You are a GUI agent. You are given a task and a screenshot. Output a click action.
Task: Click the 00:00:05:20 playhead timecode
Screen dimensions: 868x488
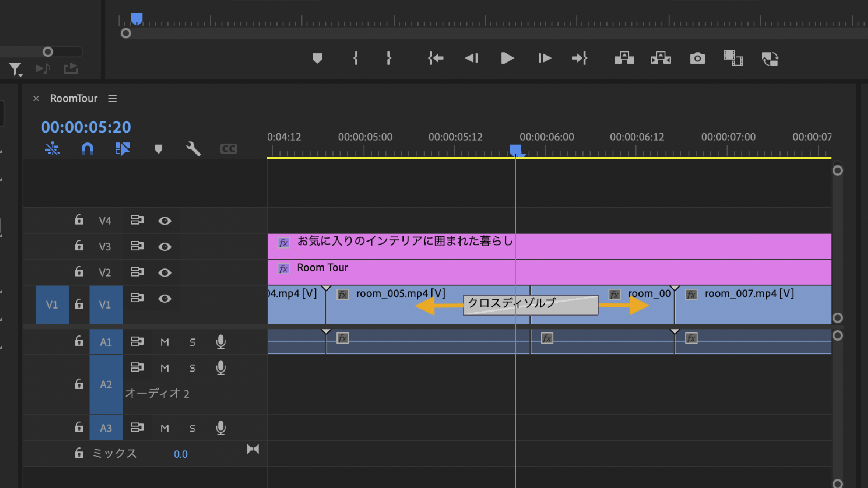pos(86,127)
